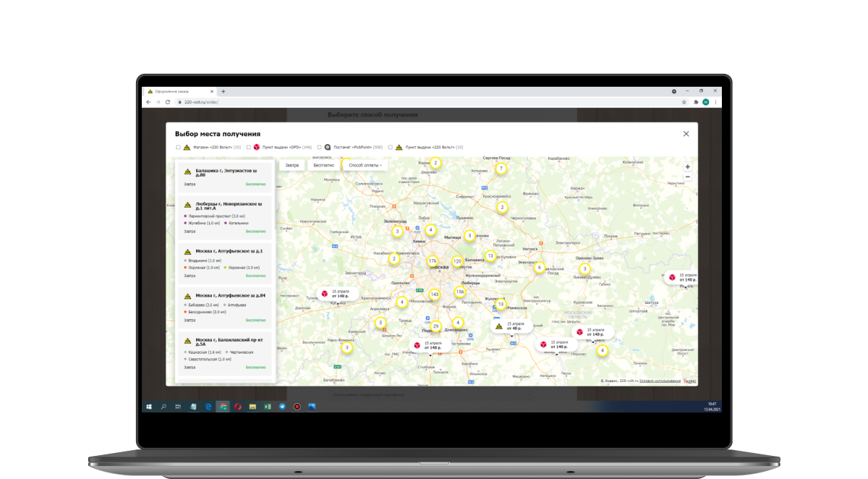This screenshot has width=868, height=479.
Task: Open cluster 4 near Домодедово
Action: (457, 323)
